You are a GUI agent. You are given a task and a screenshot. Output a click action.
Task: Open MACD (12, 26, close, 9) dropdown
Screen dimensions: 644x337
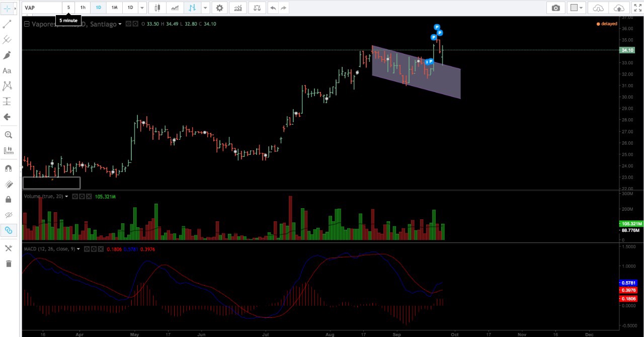78,249
